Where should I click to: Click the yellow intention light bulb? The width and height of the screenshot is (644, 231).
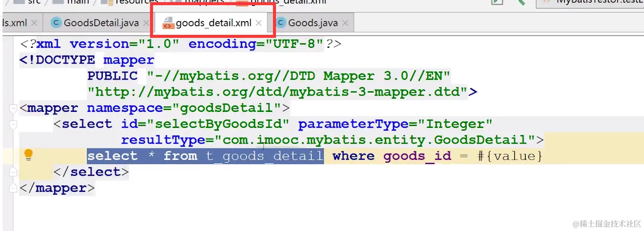(28, 155)
